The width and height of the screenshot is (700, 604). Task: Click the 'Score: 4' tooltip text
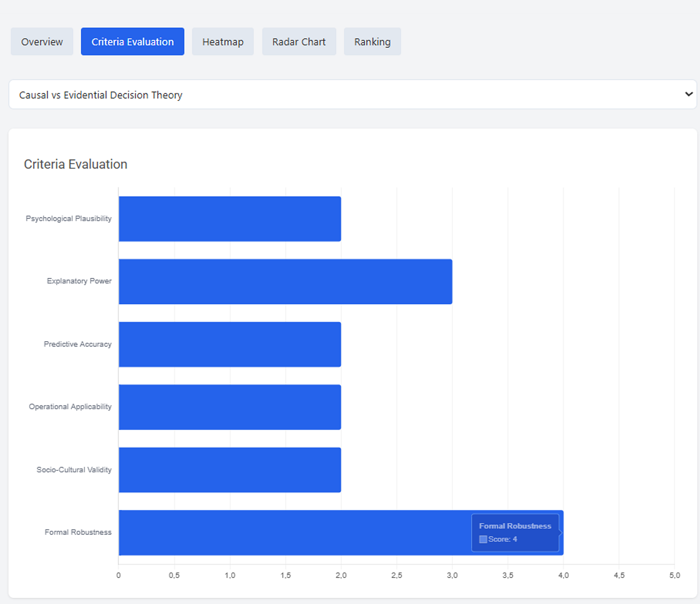pos(503,539)
